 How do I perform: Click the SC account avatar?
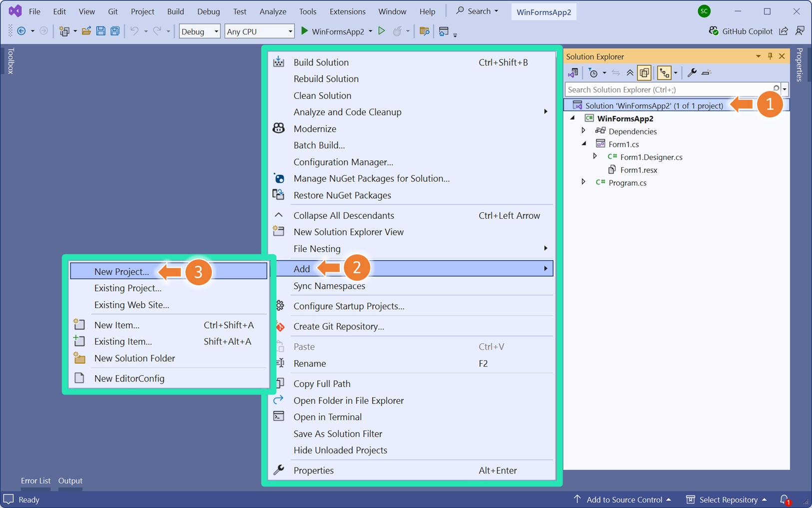[704, 11]
